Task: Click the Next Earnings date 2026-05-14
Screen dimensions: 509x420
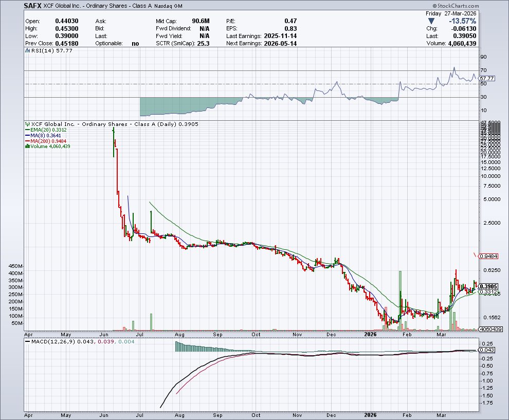Action: pos(280,44)
